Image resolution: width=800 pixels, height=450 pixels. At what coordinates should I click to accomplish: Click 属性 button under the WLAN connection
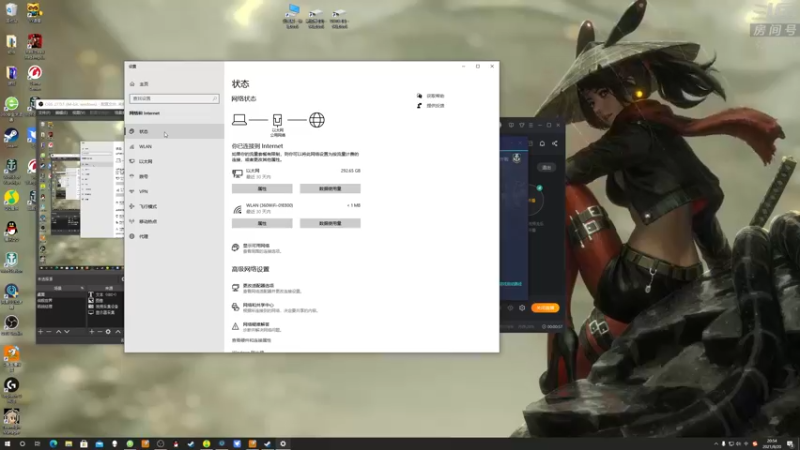(262, 223)
